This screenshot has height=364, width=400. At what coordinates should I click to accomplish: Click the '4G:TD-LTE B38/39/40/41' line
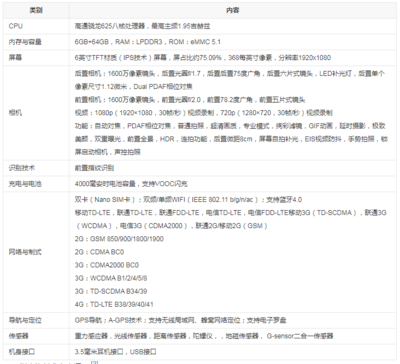coord(114,304)
